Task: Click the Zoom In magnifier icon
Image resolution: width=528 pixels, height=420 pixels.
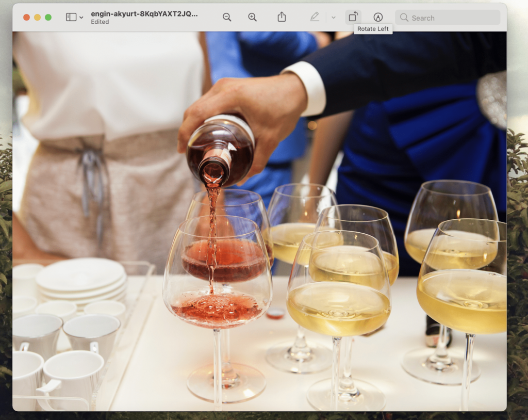Action: pos(252,17)
